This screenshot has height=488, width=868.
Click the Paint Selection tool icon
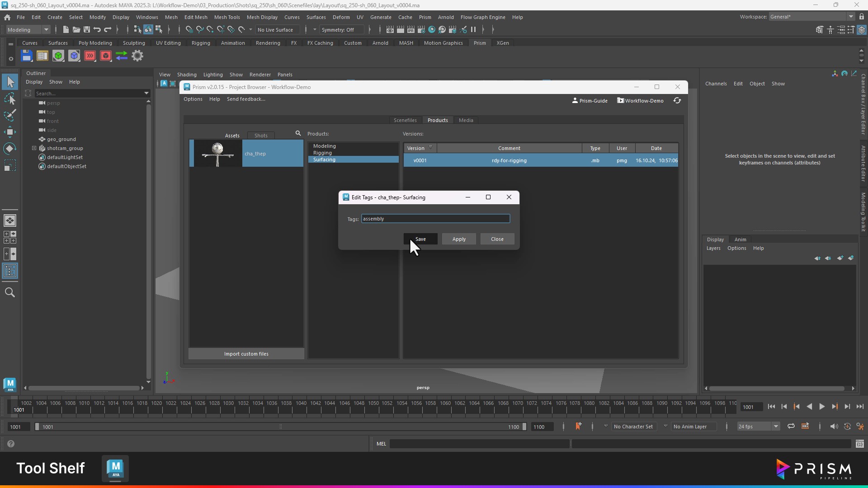[x=10, y=115]
